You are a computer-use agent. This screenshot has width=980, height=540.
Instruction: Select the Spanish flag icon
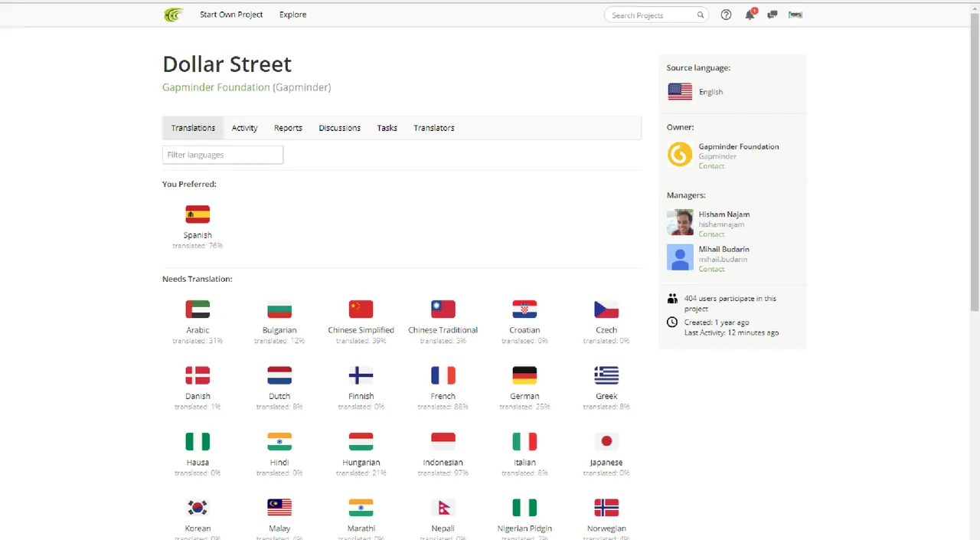tap(198, 214)
